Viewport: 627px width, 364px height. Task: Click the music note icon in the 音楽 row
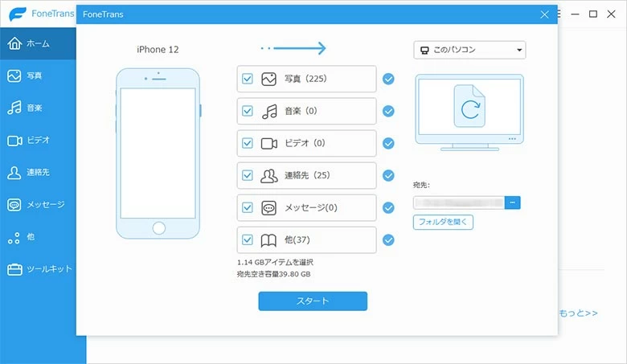269,111
